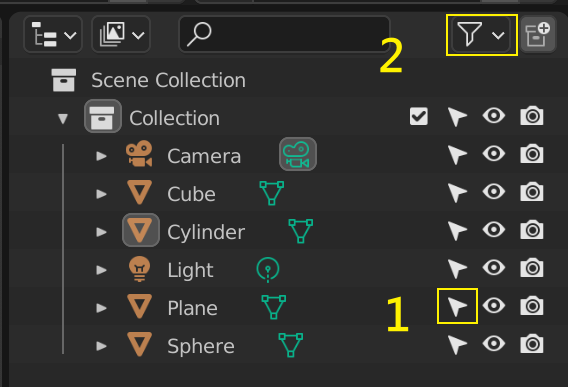
Task: Select Scene Collection label
Action: [168, 80]
